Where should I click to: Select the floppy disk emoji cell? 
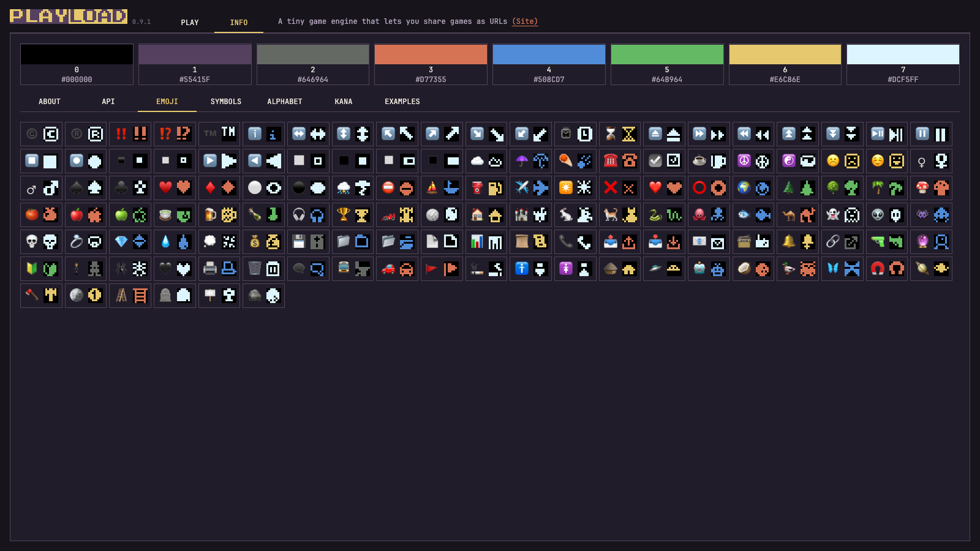click(x=308, y=242)
